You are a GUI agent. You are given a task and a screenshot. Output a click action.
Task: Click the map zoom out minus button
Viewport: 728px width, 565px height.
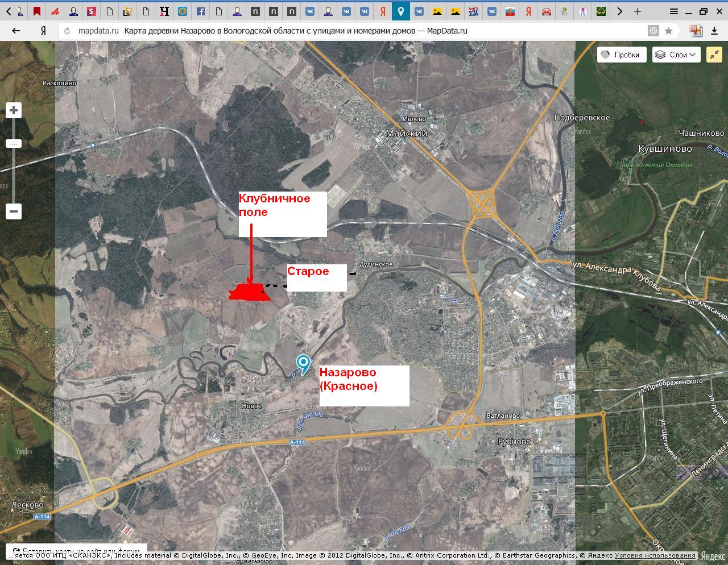14,211
